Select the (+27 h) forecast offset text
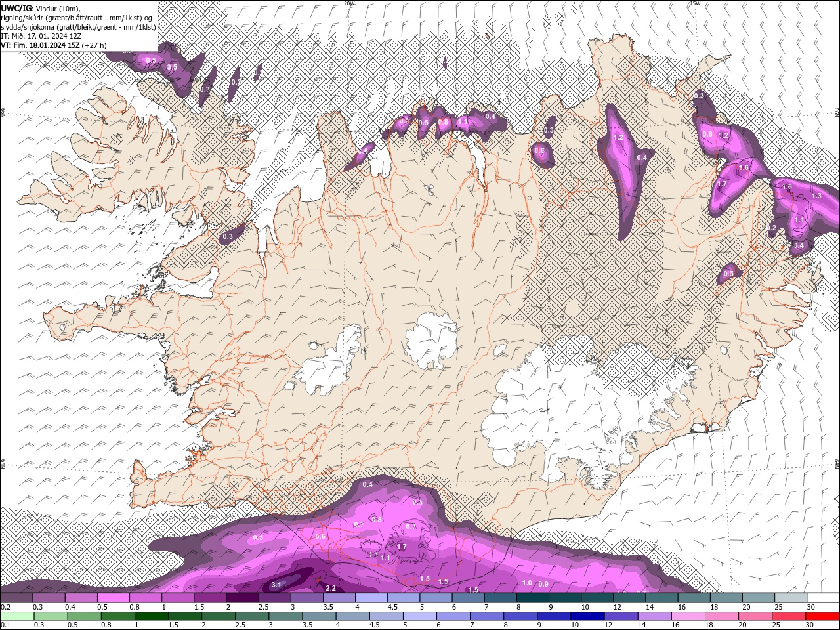 click(94, 45)
